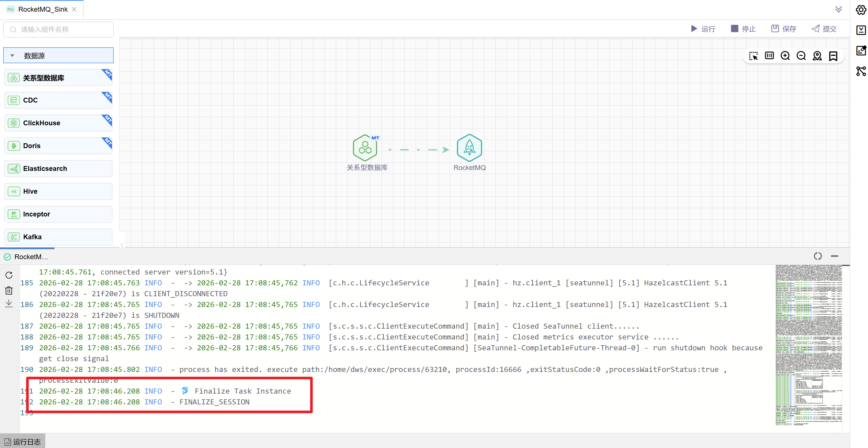Toggle the log panel fullscreen icon

818,256
